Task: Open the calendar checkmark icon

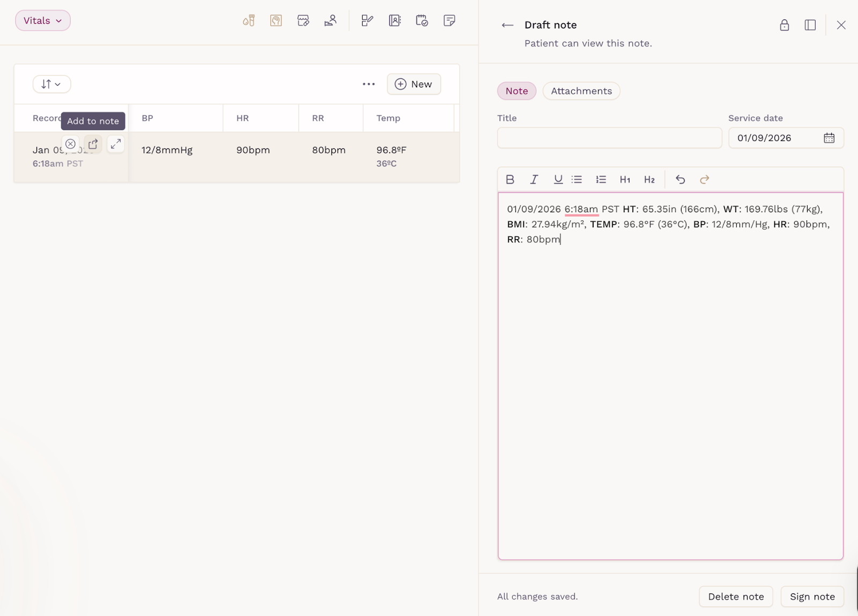Action: [x=422, y=21]
